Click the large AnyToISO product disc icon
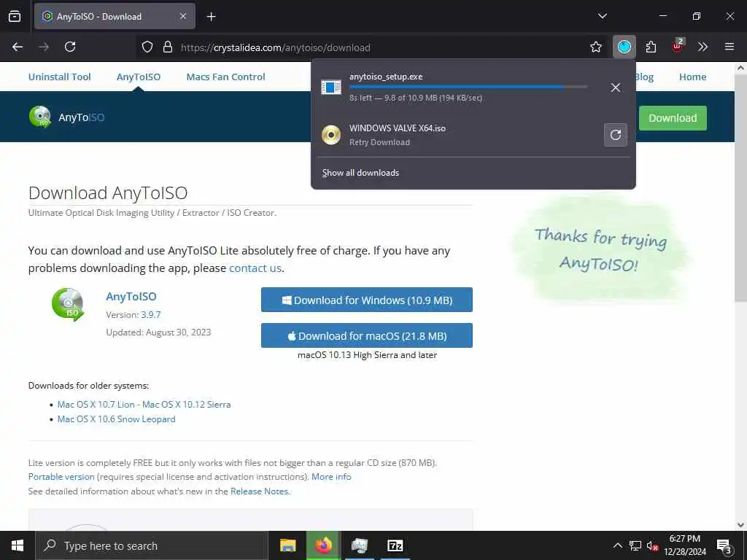 pyautogui.click(x=68, y=304)
